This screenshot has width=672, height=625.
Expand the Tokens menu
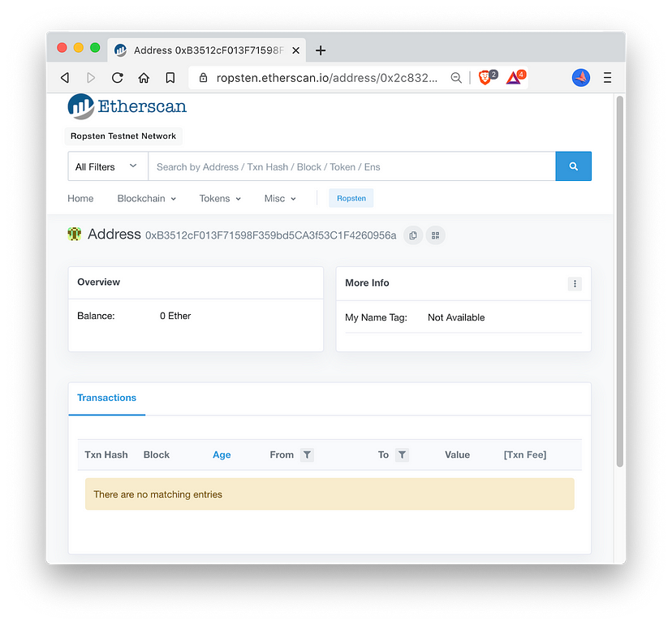[220, 199]
